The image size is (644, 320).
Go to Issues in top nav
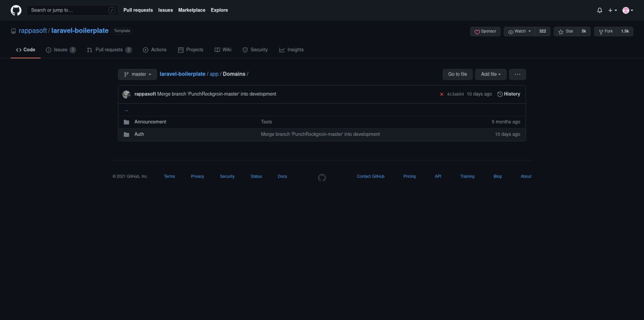tap(166, 10)
